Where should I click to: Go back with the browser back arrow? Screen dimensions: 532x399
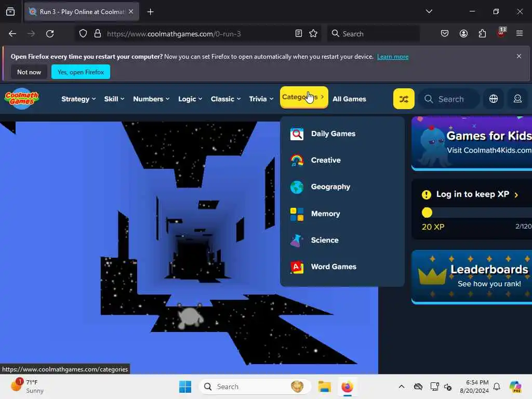(12, 34)
